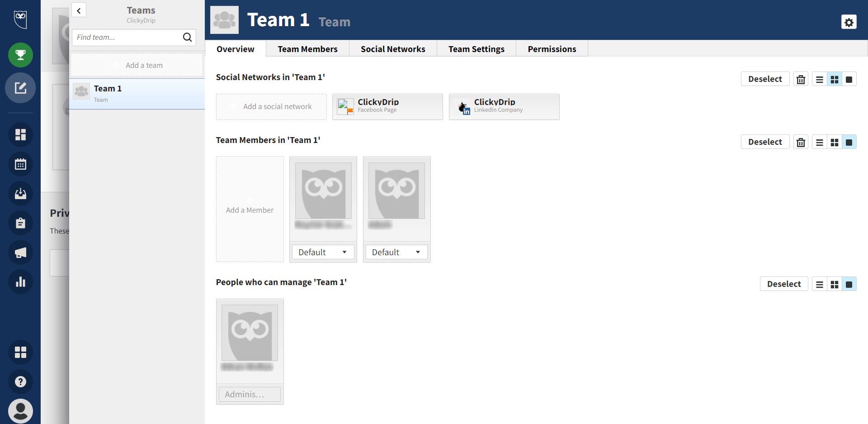This screenshot has height=424, width=868.
Task: Delete selected team members with trash icon
Action: [801, 142]
